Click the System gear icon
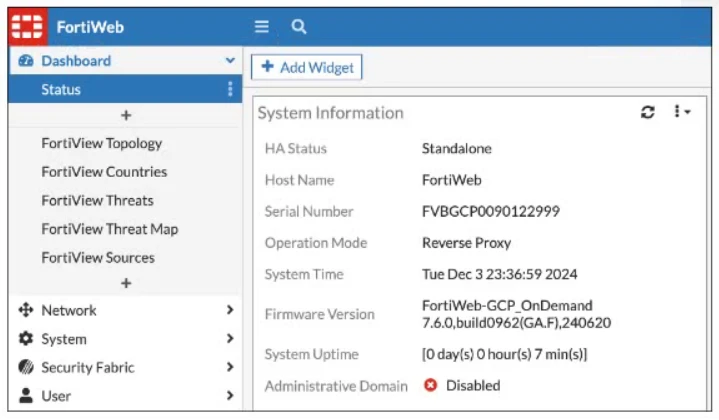The image size is (719, 420). [27, 339]
